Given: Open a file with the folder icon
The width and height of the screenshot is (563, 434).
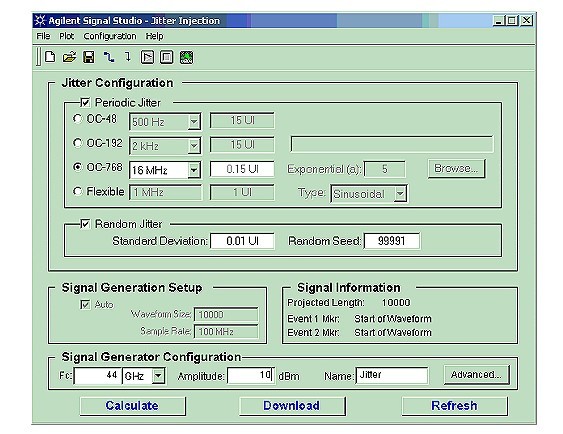Looking at the screenshot, I should [x=69, y=57].
